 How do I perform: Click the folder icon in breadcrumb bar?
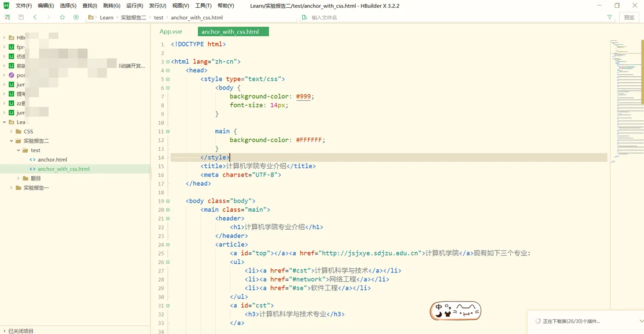(91, 17)
